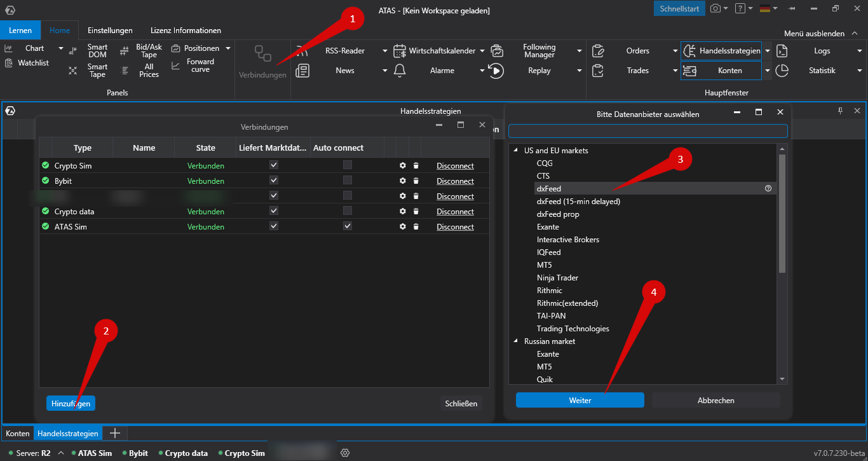This screenshot has width=868, height=461.
Task: Expand the Chart dropdown arrow
Action: (61, 48)
